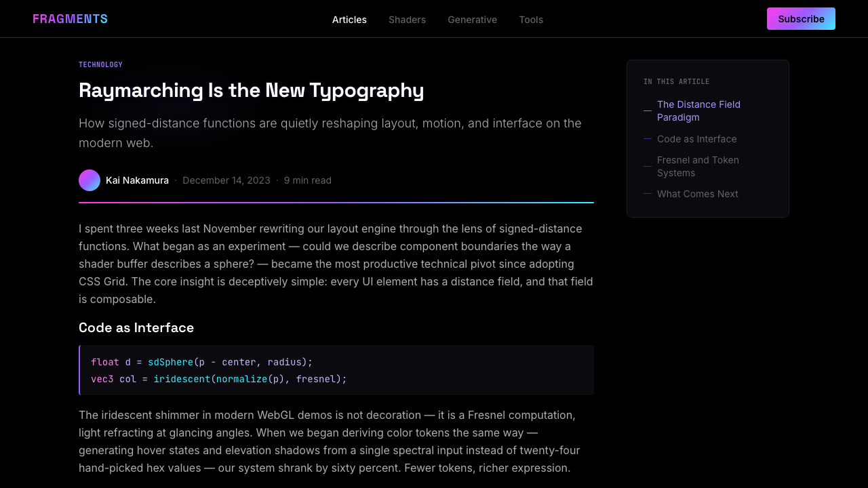Click the December 14, 2023 date
Screen dimensions: 868x488
click(x=226, y=180)
